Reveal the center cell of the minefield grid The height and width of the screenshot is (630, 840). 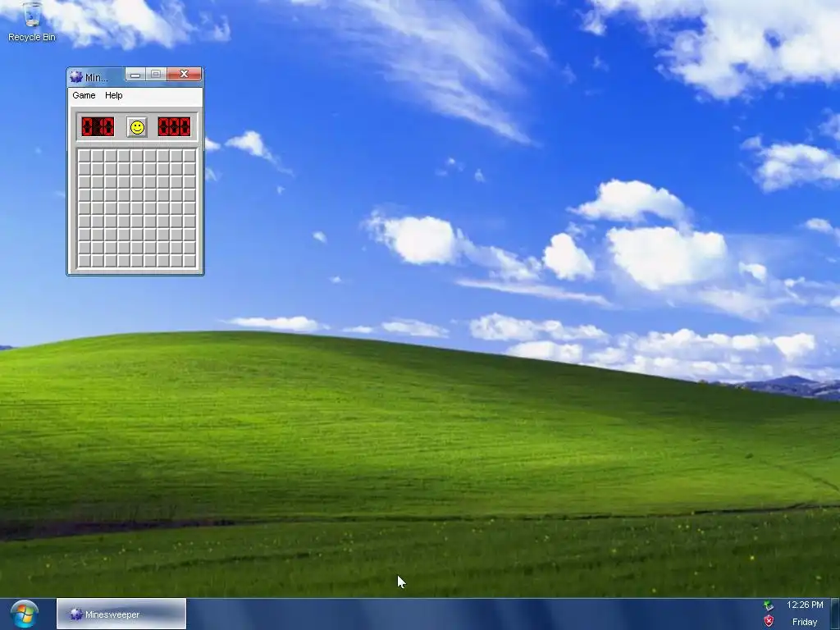[137, 208]
